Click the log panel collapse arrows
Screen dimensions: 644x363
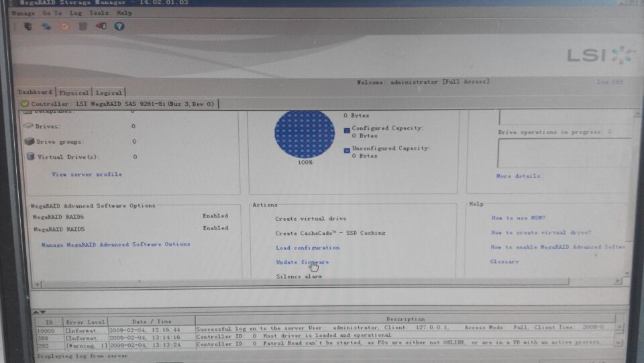[40, 312]
